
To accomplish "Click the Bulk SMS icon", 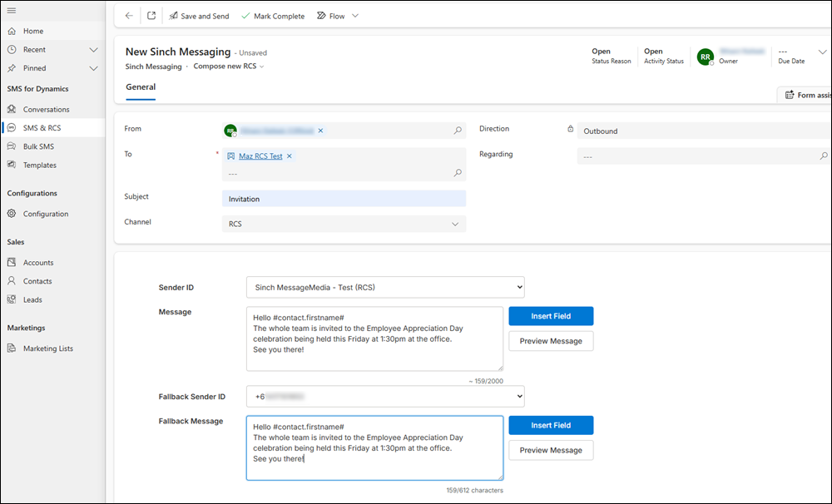I will [12, 146].
